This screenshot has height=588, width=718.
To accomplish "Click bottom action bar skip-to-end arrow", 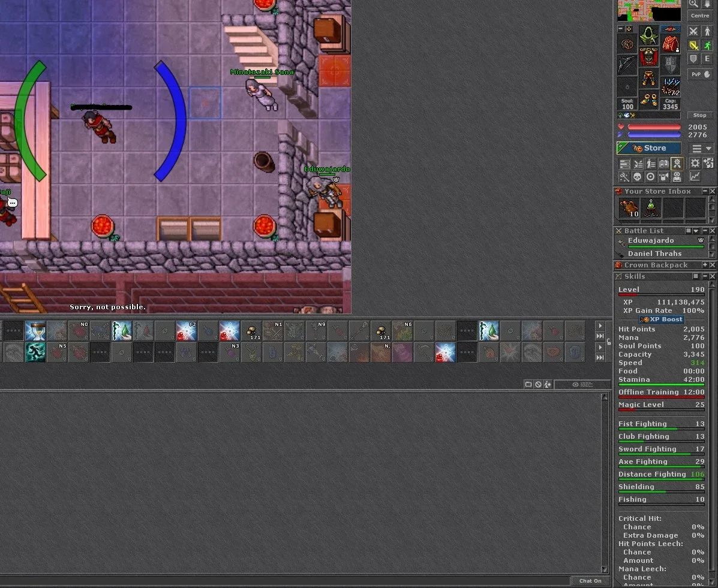I will tap(600, 357).
